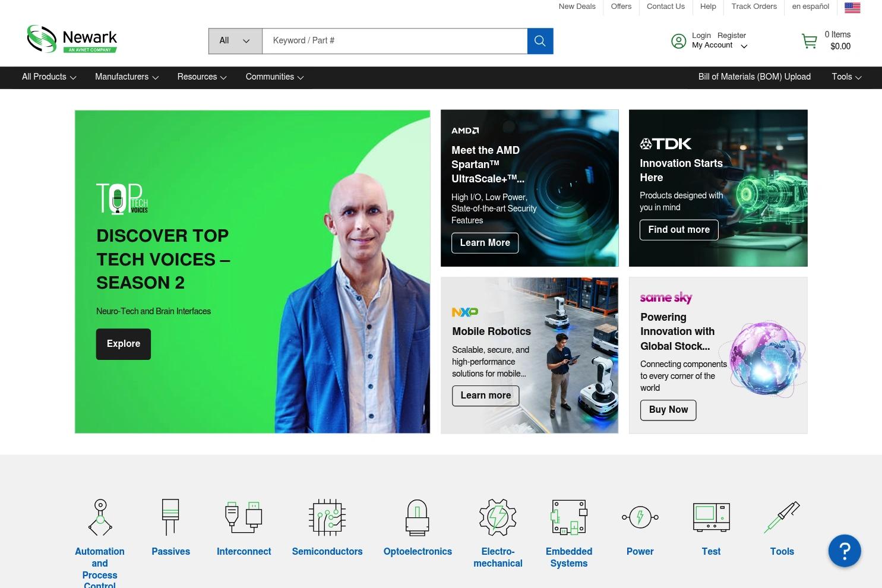Click the Passives category label
Viewport: 882px width, 588px height.
(x=170, y=552)
